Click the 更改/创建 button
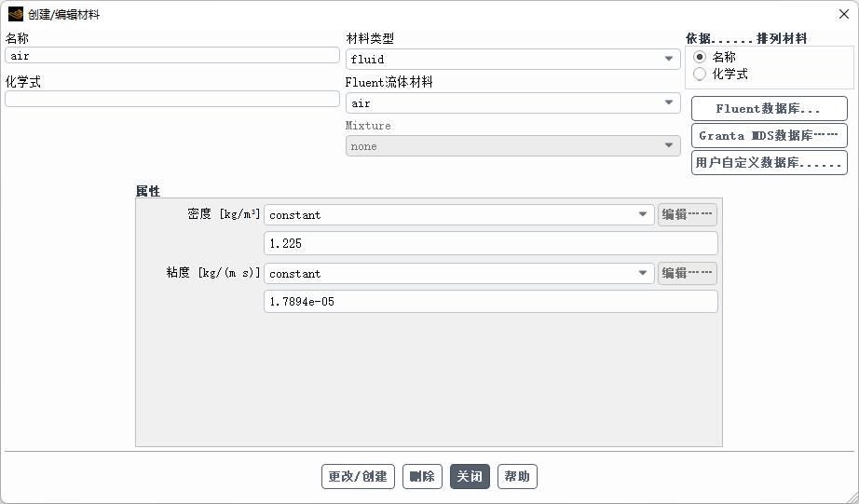The width and height of the screenshot is (859, 504). click(x=358, y=477)
